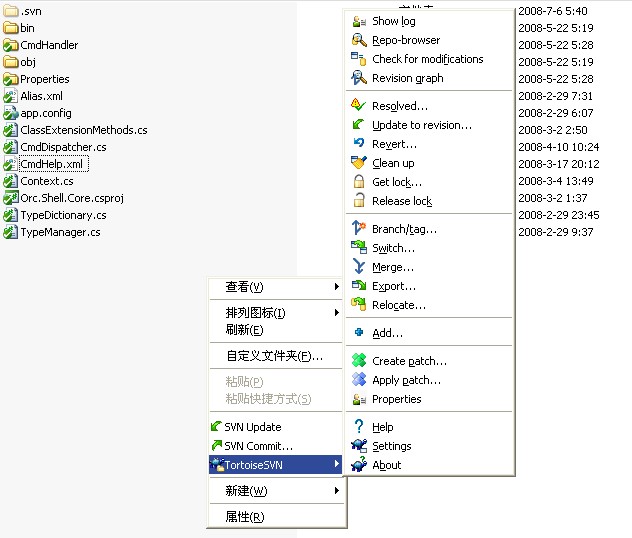Click 属性(R) at bottom of context menu

coord(245,517)
